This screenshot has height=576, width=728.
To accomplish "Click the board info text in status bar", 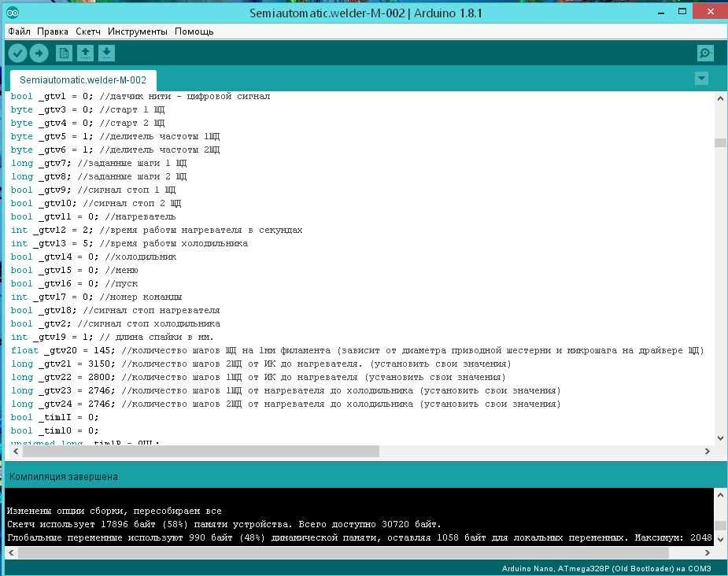I will pos(606,568).
